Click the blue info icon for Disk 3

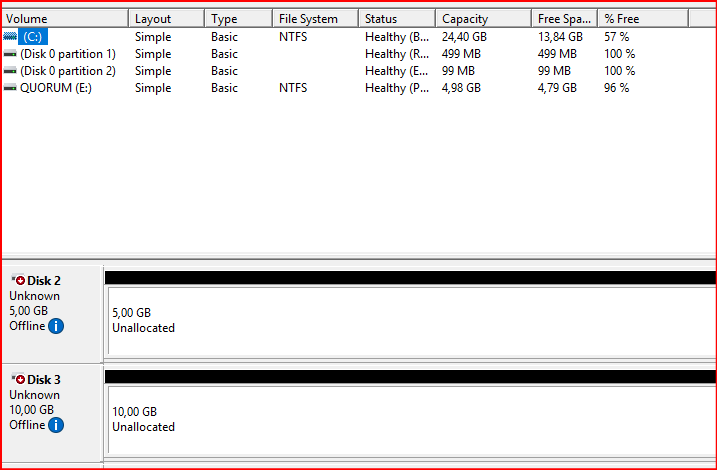pyautogui.click(x=56, y=425)
